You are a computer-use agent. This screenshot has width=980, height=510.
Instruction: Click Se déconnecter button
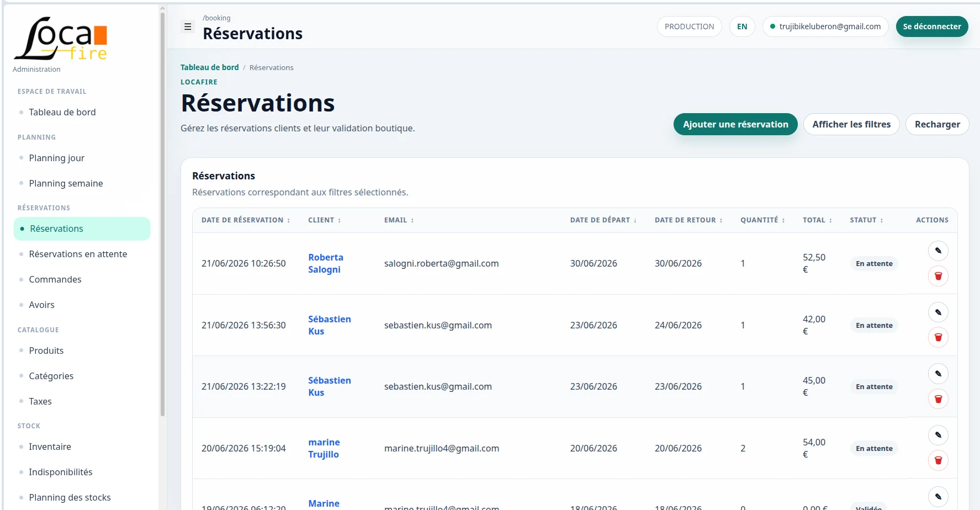[932, 26]
